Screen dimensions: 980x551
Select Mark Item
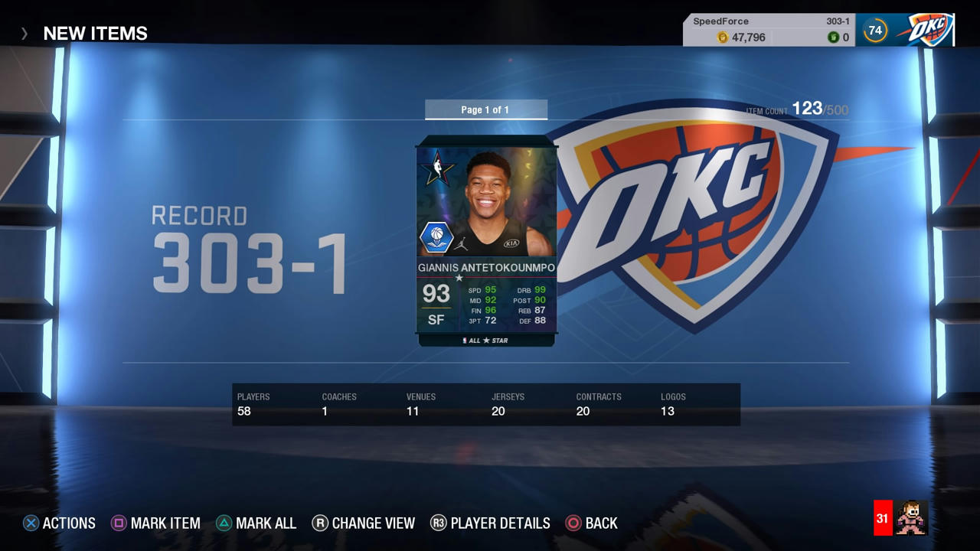(x=155, y=523)
